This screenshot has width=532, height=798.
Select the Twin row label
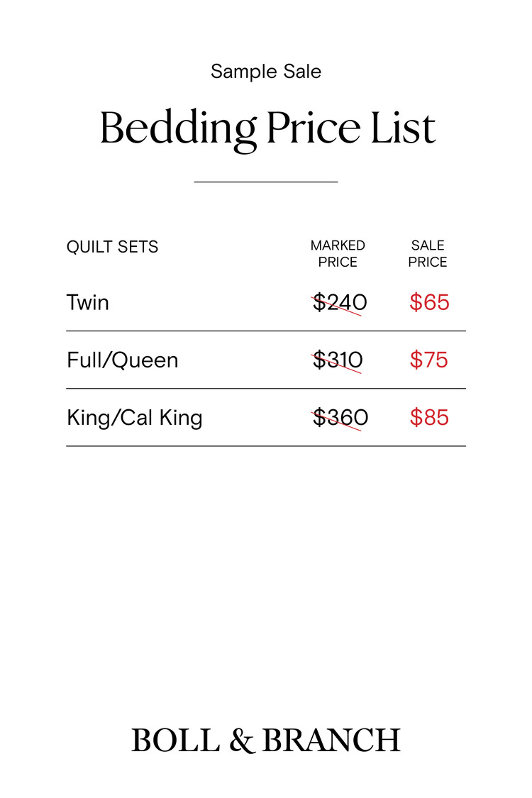[x=88, y=303]
